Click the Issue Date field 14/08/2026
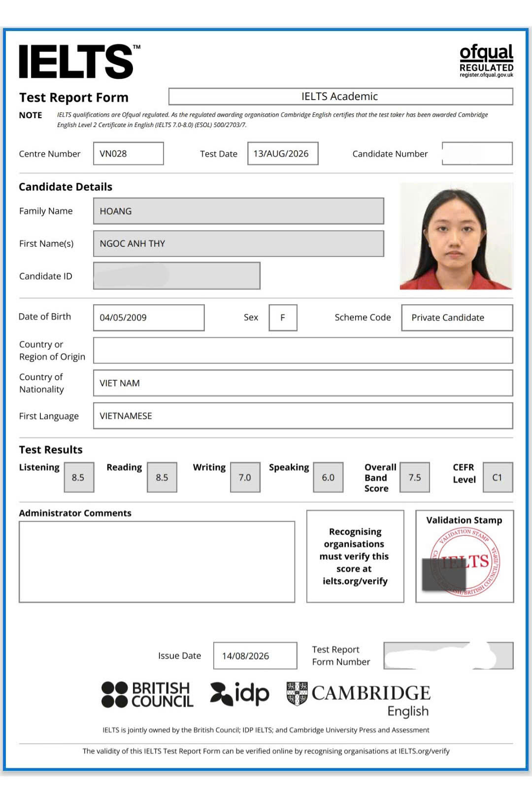This screenshot has width=532, height=812. (255, 655)
